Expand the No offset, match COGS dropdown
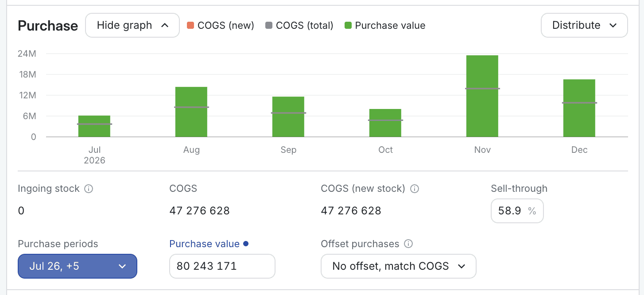The height and width of the screenshot is (295, 644). pos(399,266)
